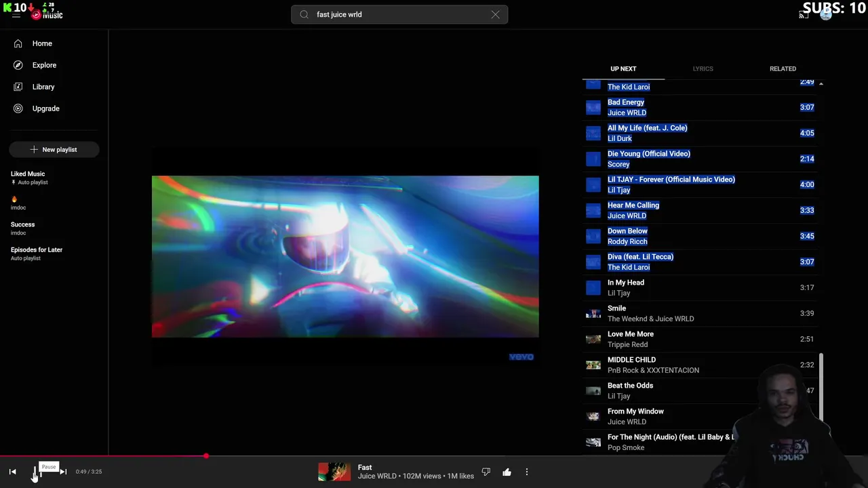The width and height of the screenshot is (868, 488).
Task: Play Die Young (Official Video) by Scorey
Action: 701,159
